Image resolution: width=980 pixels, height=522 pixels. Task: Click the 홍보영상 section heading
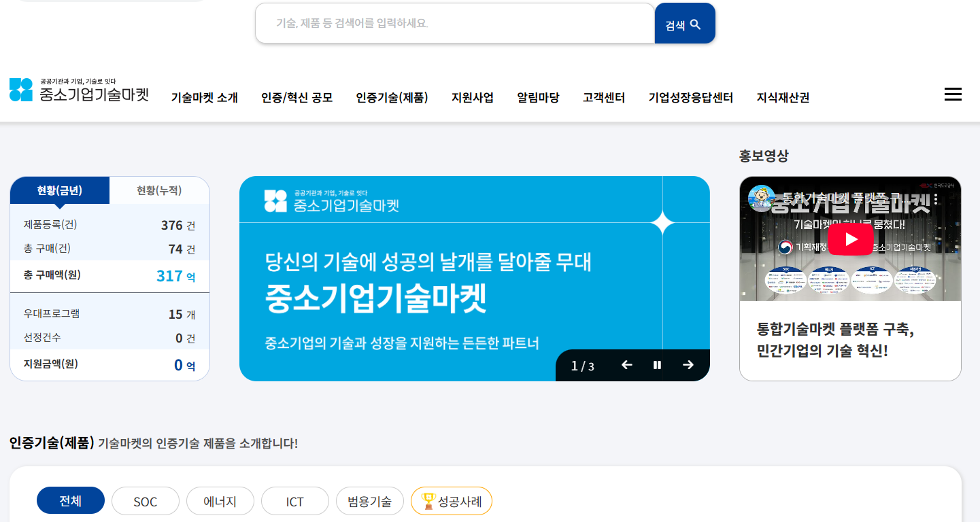point(764,156)
